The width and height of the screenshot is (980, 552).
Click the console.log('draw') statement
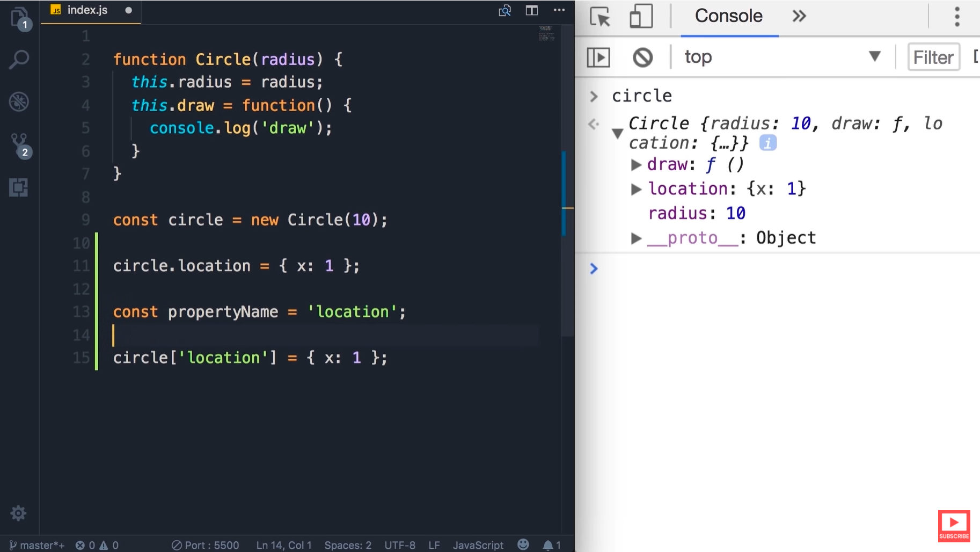point(241,128)
